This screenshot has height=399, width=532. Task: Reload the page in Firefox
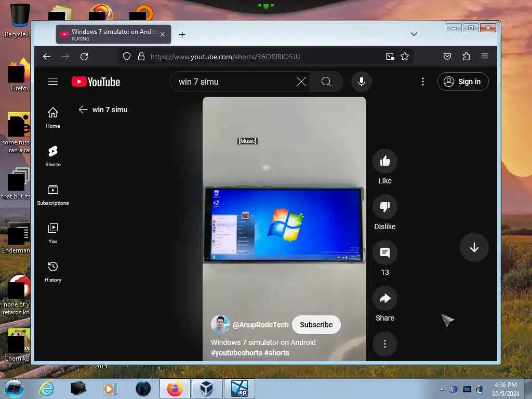pos(84,56)
